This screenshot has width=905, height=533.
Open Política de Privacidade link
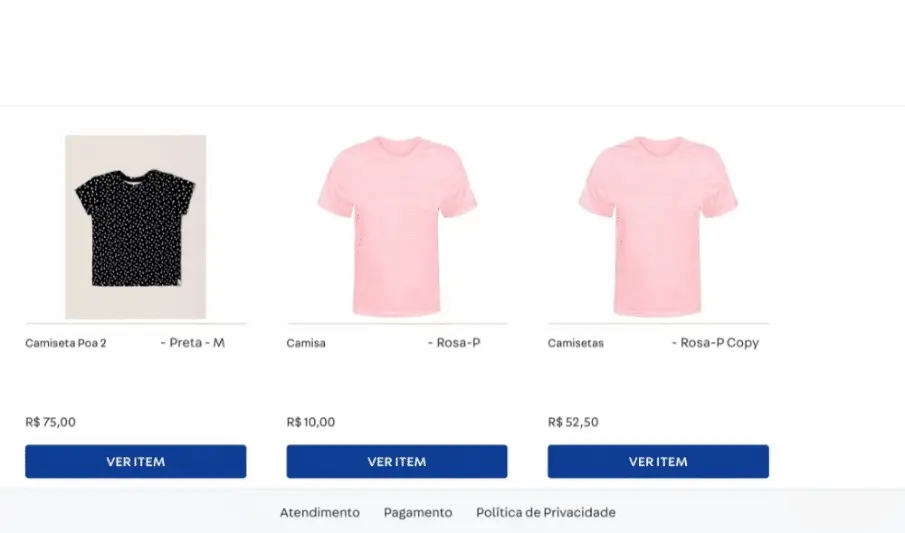[x=546, y=513]
